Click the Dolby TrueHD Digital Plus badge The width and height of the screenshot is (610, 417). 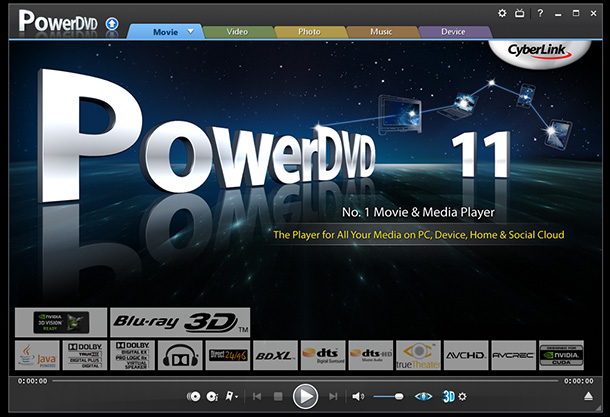coord(85,356)
